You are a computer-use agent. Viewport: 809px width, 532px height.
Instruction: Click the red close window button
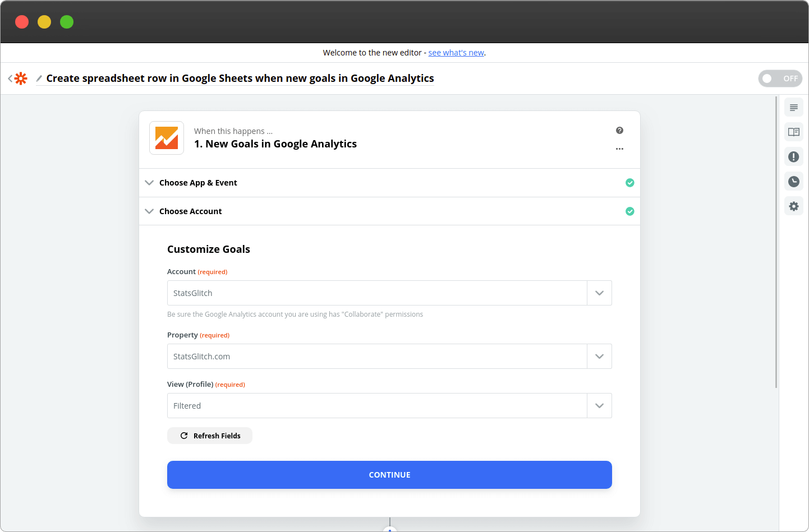pos(22,22)
